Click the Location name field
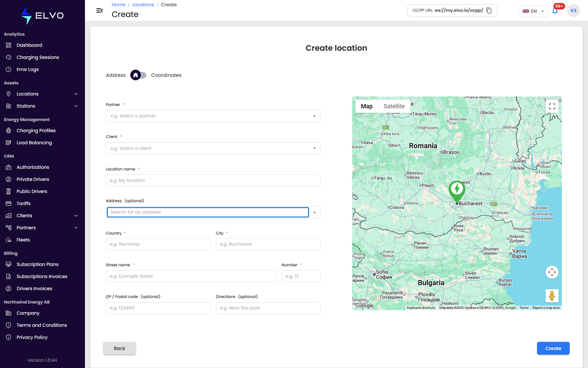Image resolution: width=588 pixels, height=368 pixels. tap(213, 180)
